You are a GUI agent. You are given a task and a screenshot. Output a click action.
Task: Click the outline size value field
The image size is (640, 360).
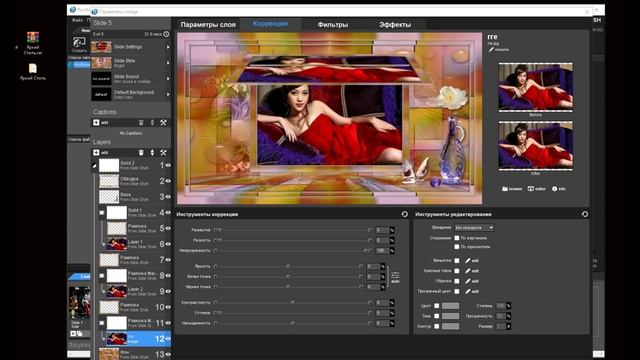(500, 326)
